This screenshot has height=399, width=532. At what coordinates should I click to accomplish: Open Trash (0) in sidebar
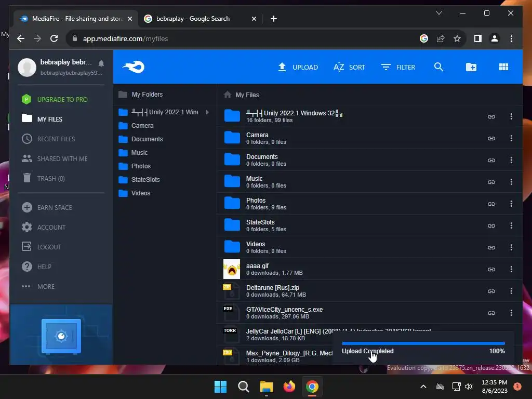(43, 178)
